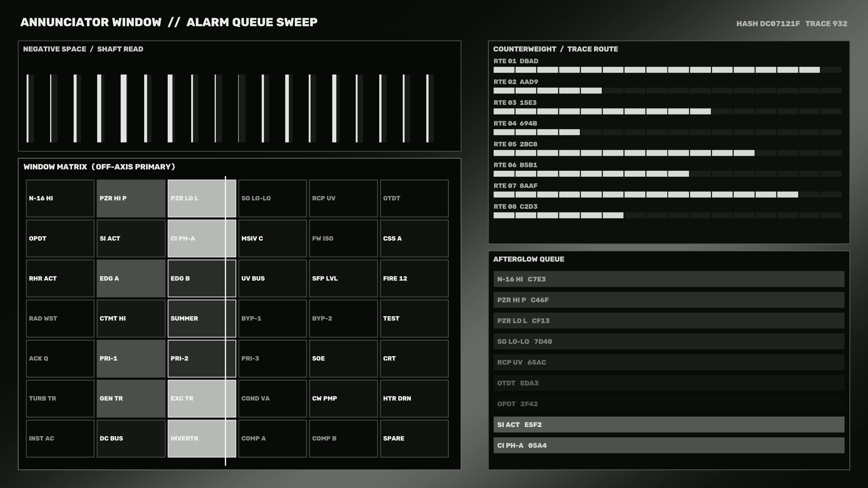Select afterglow queue row PZR HI P C46F

(x=669, y=300)
